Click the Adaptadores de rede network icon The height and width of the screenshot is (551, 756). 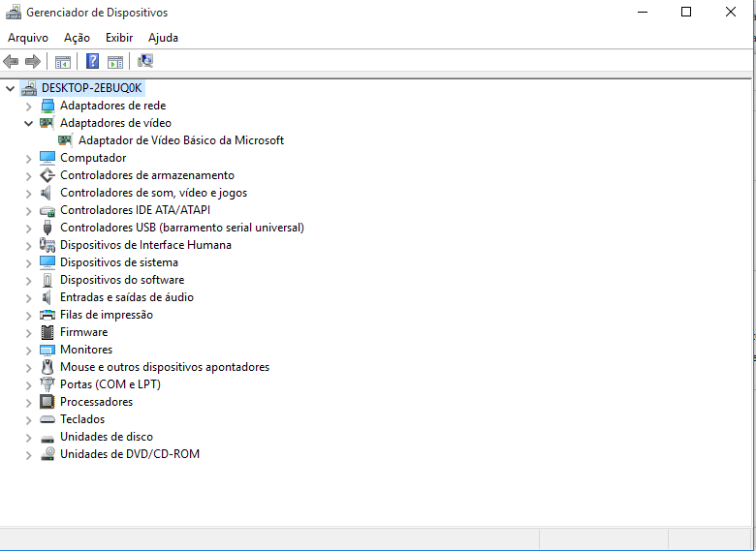(x=47, y=106)
